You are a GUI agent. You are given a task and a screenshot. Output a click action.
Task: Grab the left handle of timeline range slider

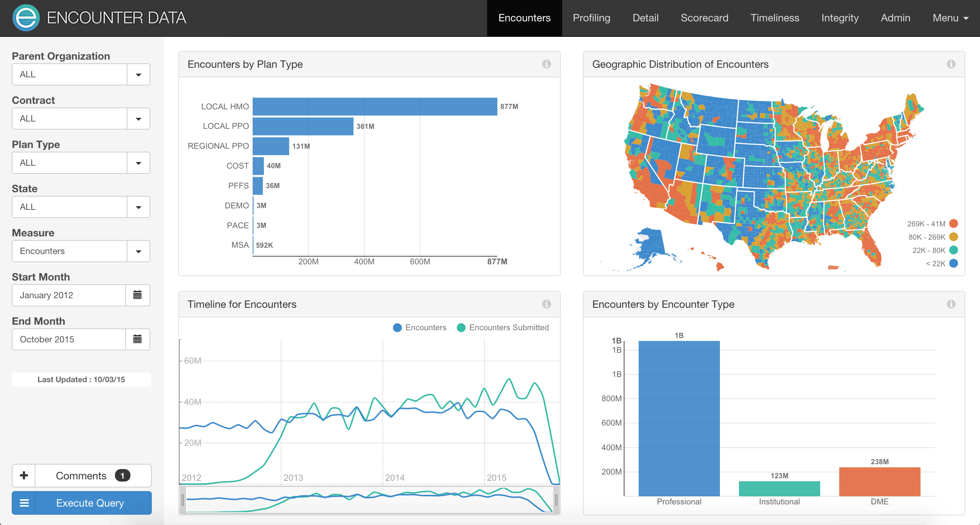click(x=183, y=500)
